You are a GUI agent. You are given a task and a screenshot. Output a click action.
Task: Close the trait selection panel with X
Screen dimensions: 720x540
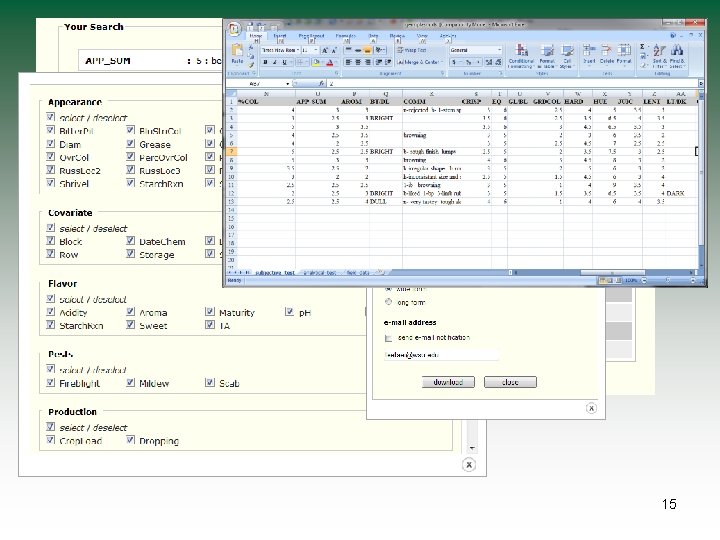468,465
